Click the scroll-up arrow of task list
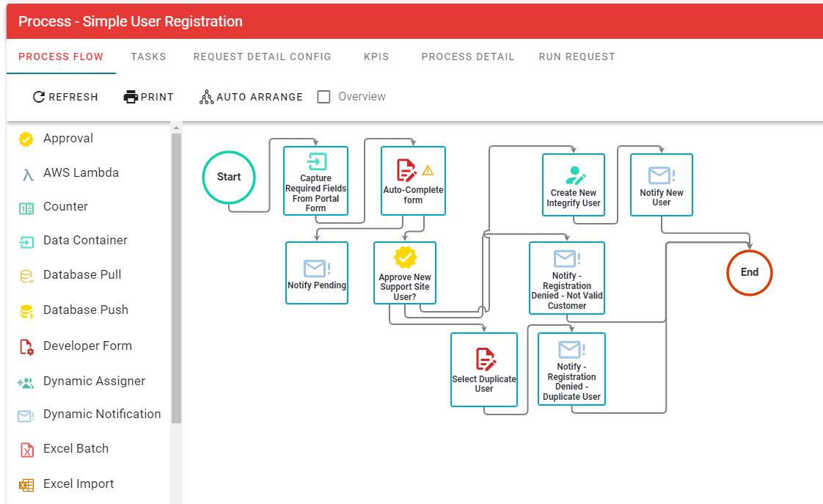Image resolution: width=823 pixels, height=504 pixels. (x=176, y=128)
